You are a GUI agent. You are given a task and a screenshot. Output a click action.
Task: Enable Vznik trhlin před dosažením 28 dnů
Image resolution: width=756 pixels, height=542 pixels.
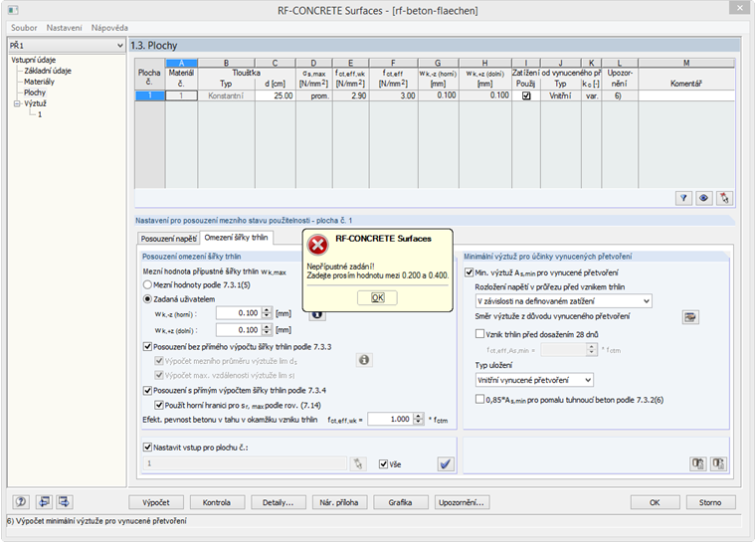[x=479, y=334]
